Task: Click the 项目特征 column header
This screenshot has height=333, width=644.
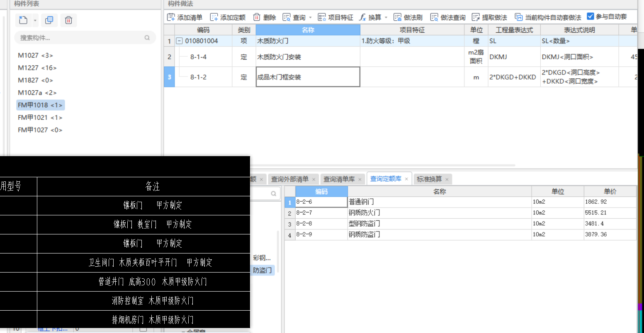Action: [412, 30]
